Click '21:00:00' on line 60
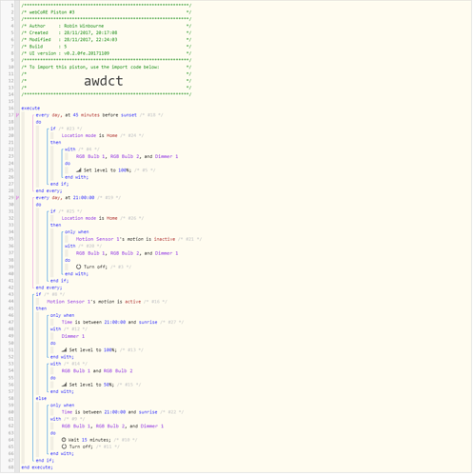 pyautogui.click(x=115, y=412)
